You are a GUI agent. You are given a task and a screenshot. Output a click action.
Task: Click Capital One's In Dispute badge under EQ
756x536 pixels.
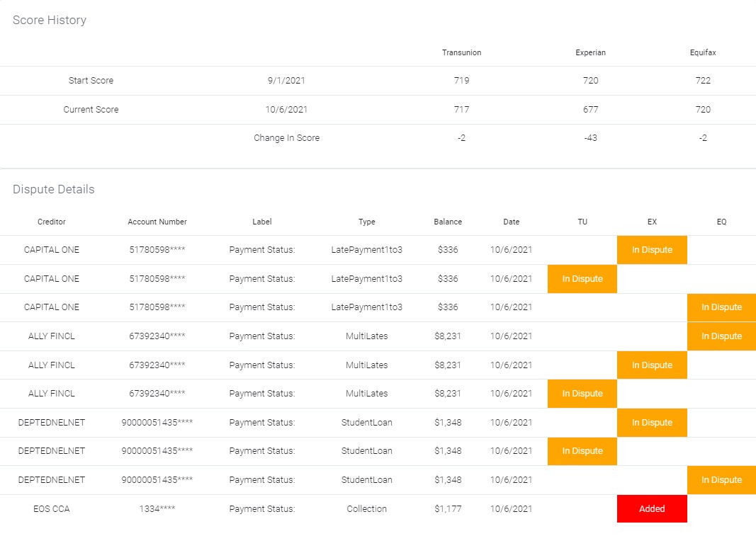pyautogui.click(x=721, y=307)
